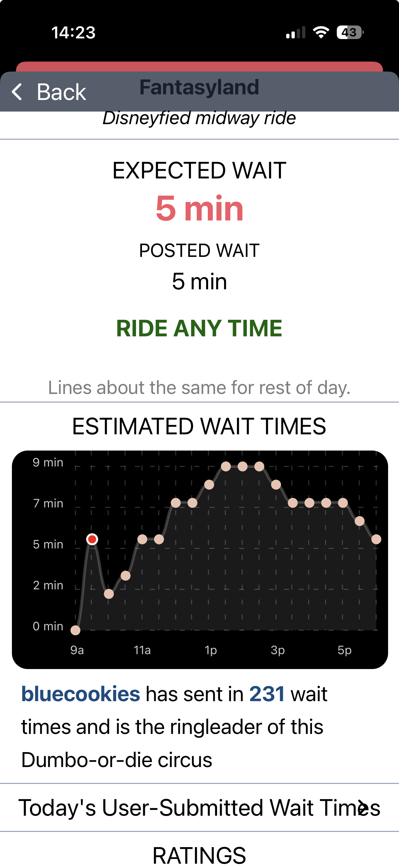Open the 231 wait times link
Viewport: 399px width, 868px height.
pyautogui.click(x=267, y=694)
